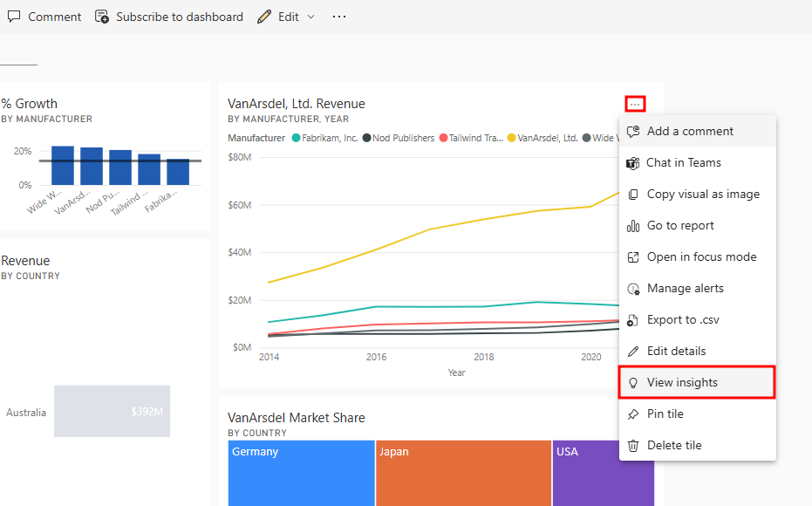Image resolution: width=812 pixels, height=506 pixels.
Task: Click the Copy visual as image icon
Action: point(633,195)
